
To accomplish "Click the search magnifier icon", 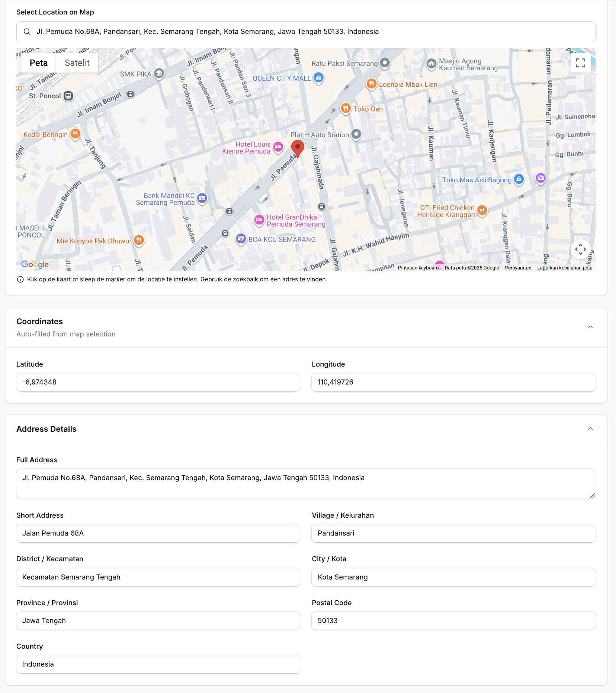I will click(x=28, y=32).
